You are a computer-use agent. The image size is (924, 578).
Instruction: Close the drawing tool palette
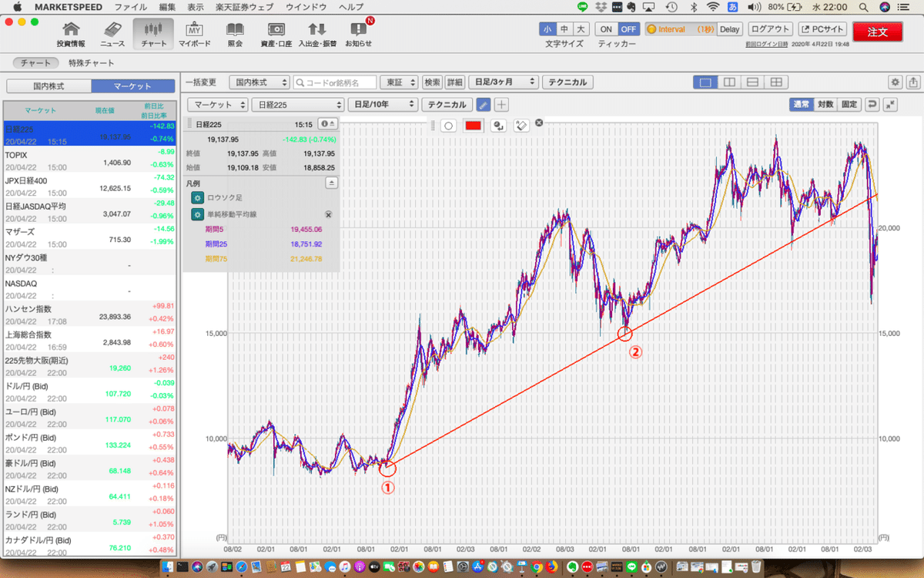[539, 123]
